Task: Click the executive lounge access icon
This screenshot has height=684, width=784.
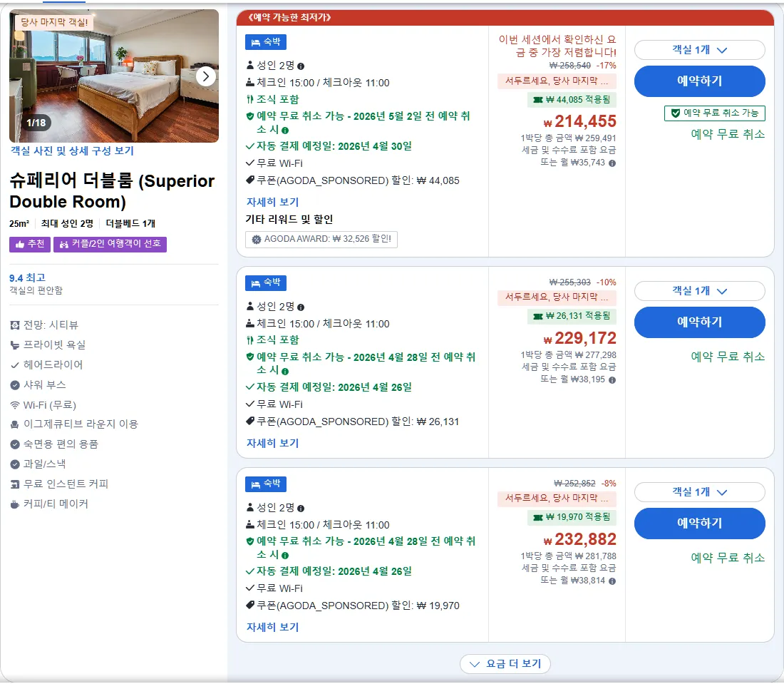Action: (15, 424)
